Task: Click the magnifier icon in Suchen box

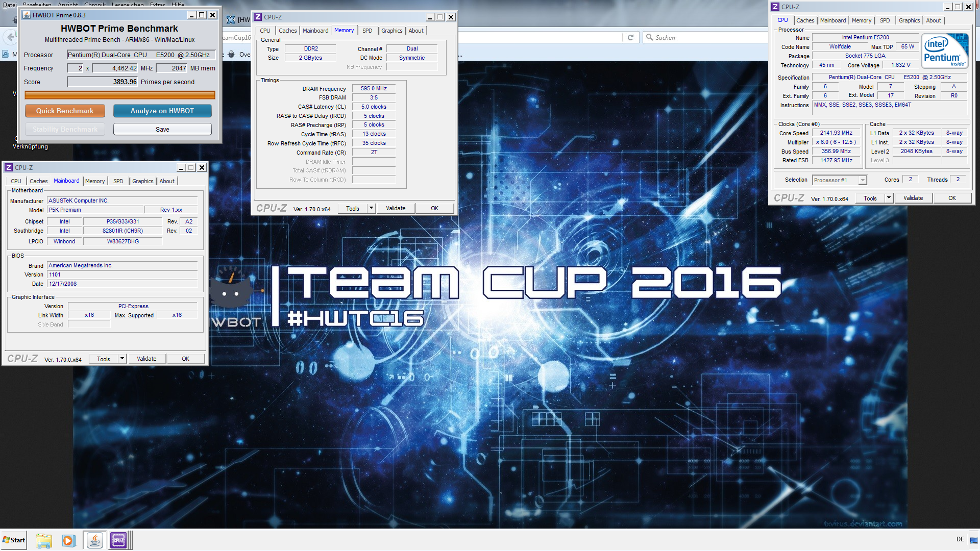Action: 649,37
